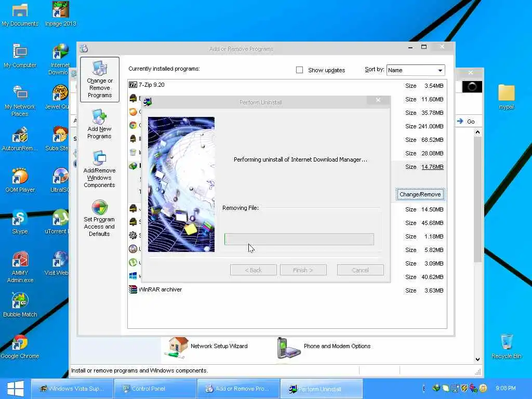Select Add New Programs in sidebar
Image resolution: width=532 pixels, height=399 pixels.
(x=99, y=124)
